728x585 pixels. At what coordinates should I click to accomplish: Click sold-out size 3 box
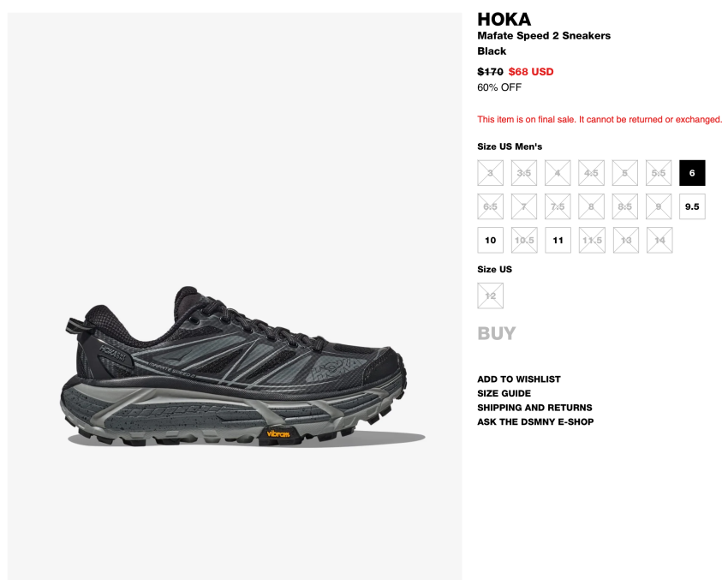click(x=490, y=173)
